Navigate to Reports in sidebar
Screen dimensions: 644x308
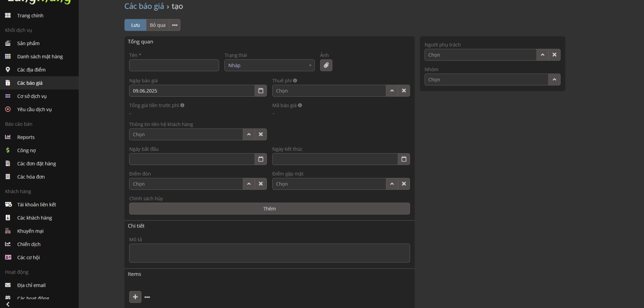click(26, 137)
